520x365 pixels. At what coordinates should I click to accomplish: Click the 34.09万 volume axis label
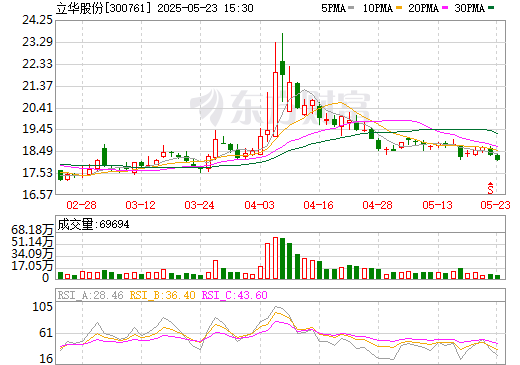tap(32, 254)
